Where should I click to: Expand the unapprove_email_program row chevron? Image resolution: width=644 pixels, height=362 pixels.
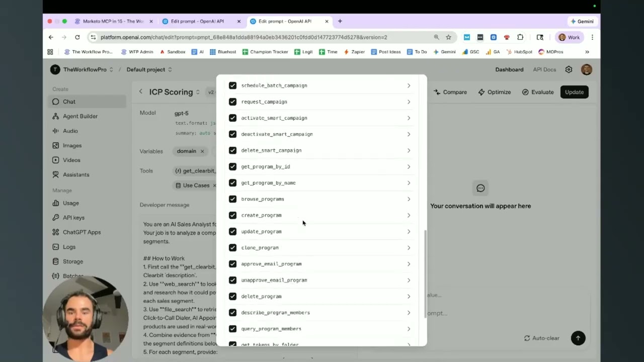tap(409, 280)
